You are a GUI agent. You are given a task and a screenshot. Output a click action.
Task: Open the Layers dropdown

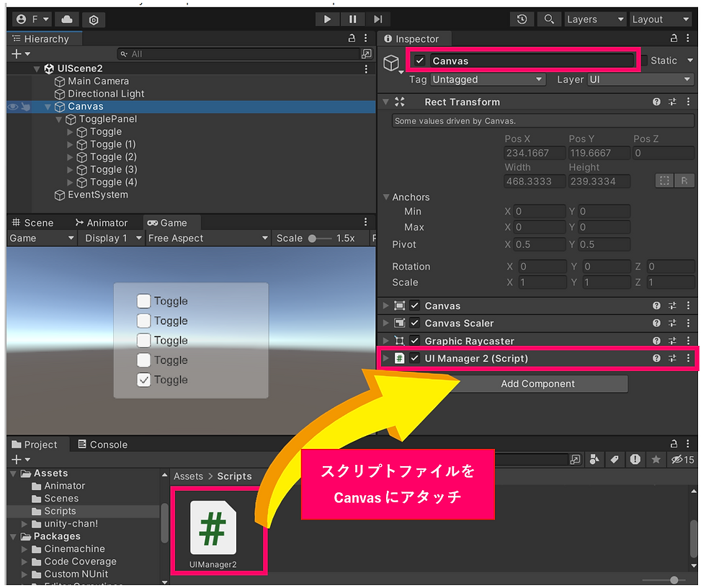[x=595, y=19]
